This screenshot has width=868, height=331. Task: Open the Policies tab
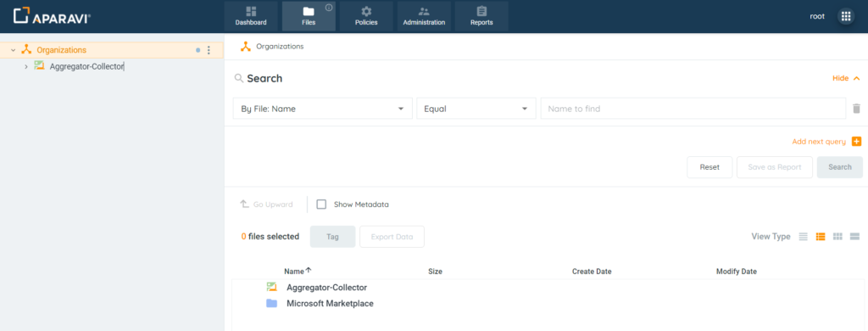[366, 16]
